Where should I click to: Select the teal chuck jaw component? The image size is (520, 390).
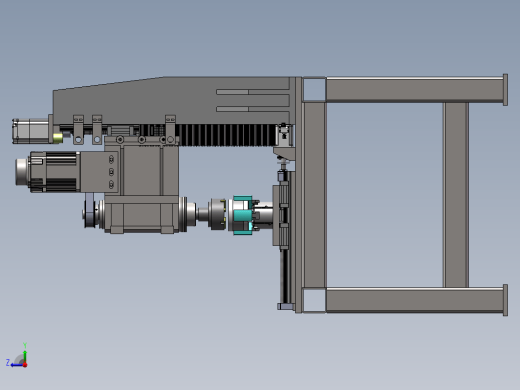click(x=242, y=215)
